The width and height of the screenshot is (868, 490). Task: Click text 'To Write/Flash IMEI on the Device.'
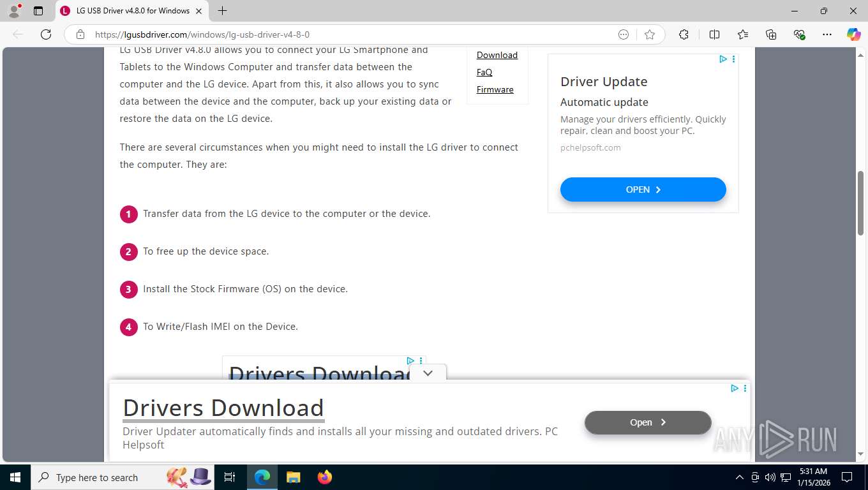point(220,327)
